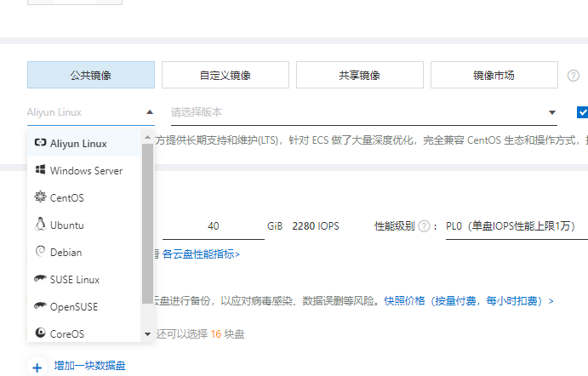Click the CentOS logo icon
Image resolution: width=588 pixels, height=376 pixels.
click(x=40, y=197)
